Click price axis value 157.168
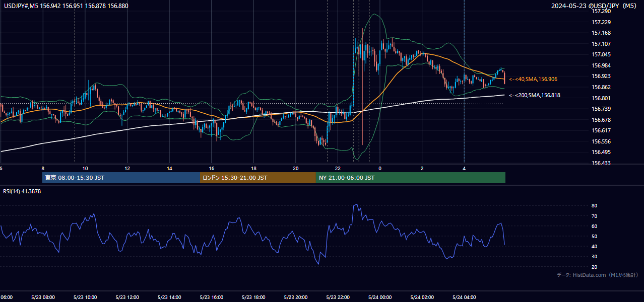 601,33
